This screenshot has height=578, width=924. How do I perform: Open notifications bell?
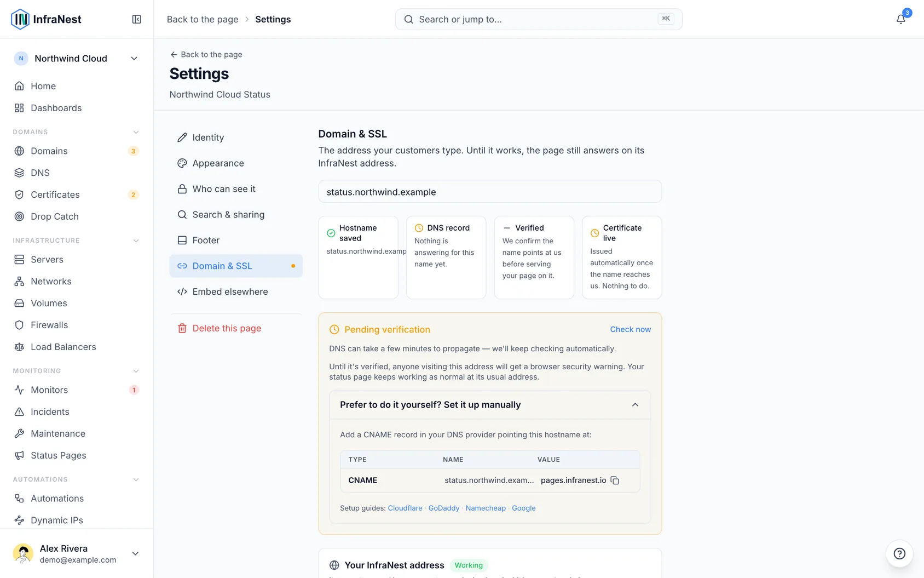(900, 19)
